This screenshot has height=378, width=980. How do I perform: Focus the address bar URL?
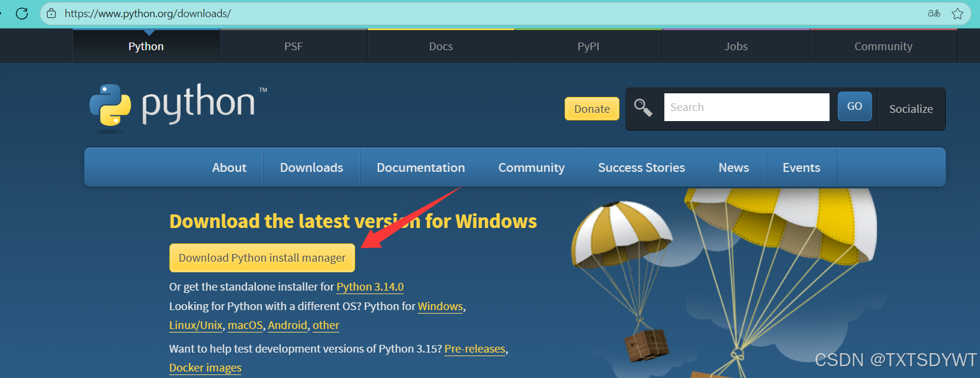(x=148, y=13)
